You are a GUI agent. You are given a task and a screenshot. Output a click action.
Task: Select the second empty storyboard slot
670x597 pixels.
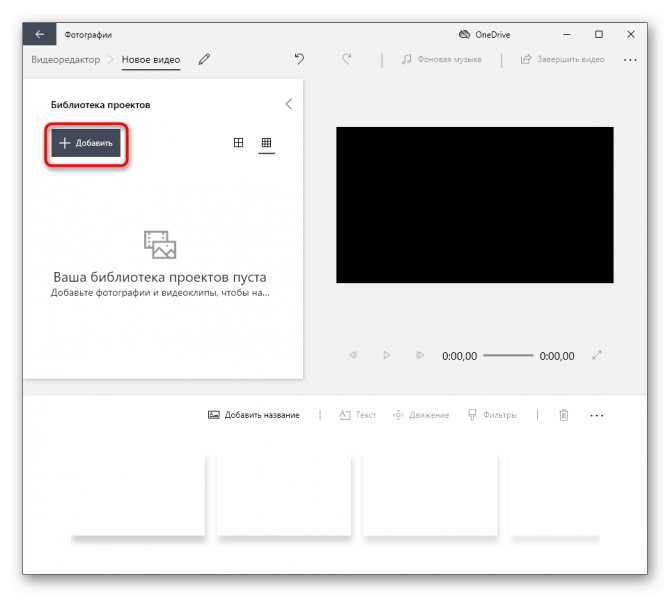click(x=284, y=496)
